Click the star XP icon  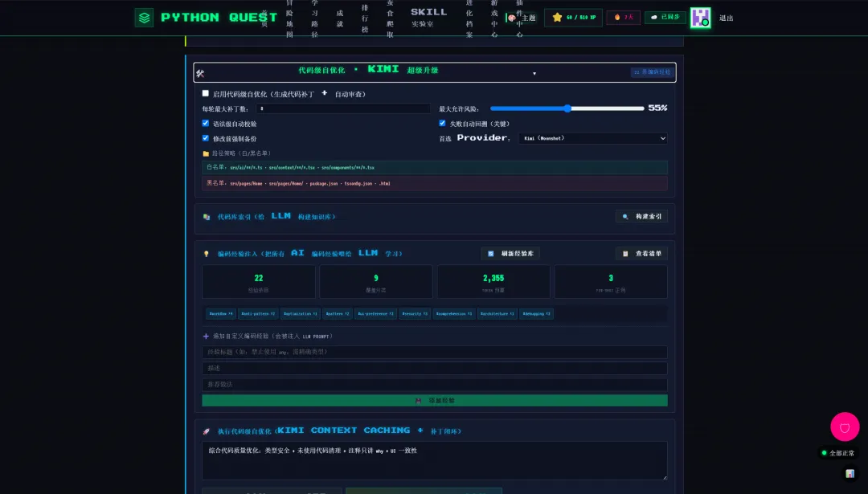(x=557, y=18)
